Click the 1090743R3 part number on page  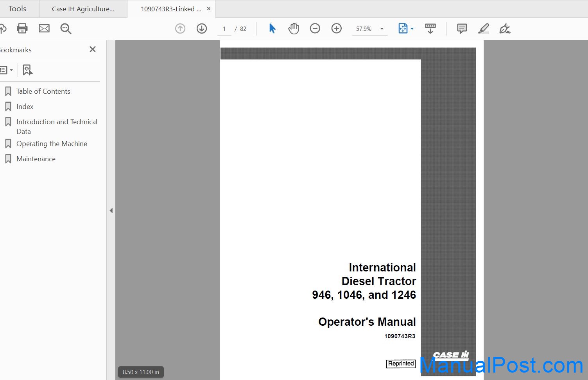400,336
